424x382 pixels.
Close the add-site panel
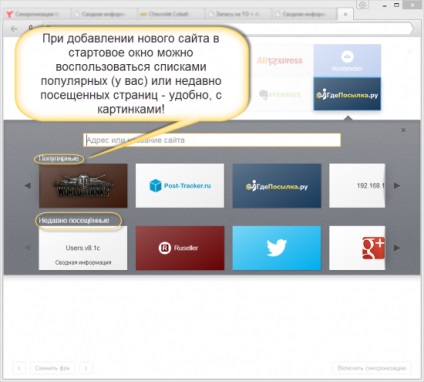coord(403,130)
